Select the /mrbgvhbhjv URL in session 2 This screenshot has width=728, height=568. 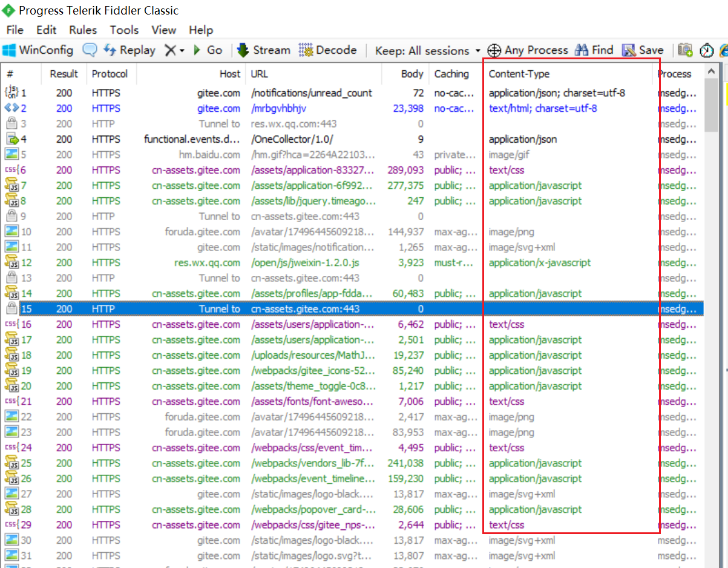tap(279, 108)
